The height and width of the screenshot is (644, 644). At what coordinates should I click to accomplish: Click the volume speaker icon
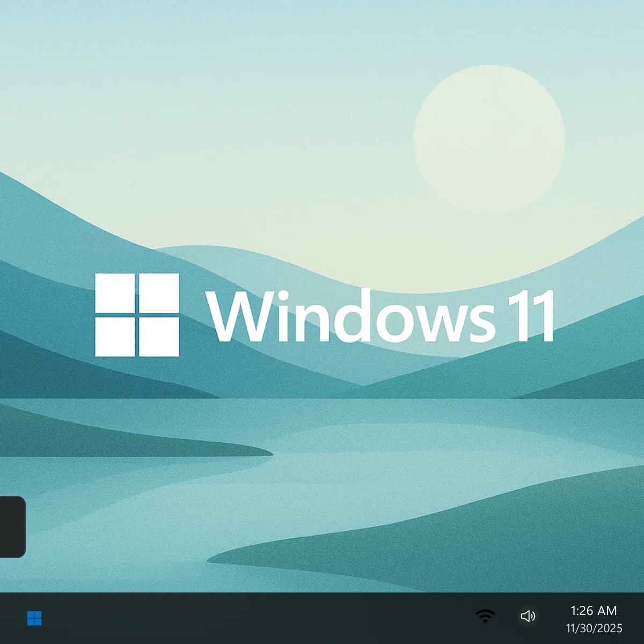(x=528, y=616)
